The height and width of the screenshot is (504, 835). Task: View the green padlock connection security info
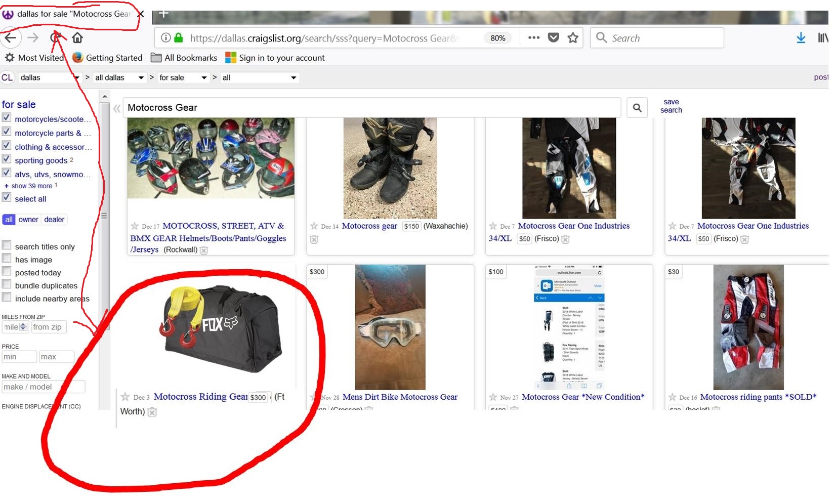(x=178, y=37)
